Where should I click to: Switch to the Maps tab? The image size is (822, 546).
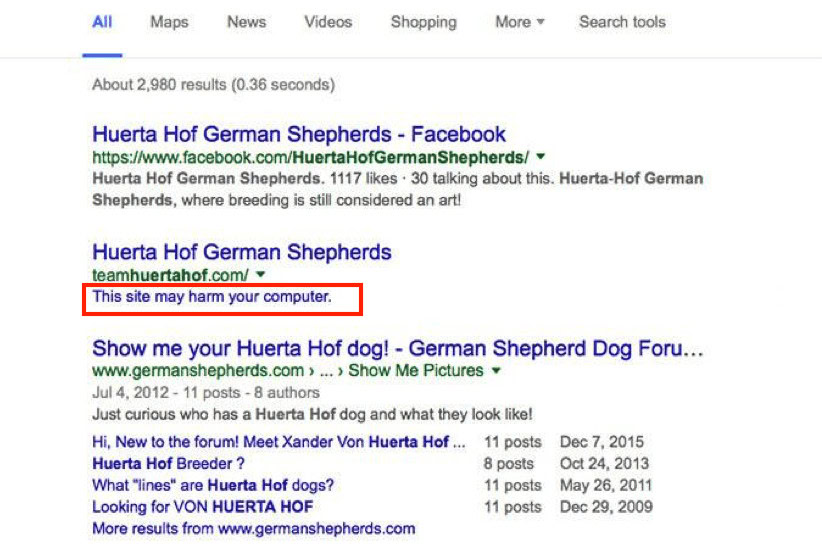169,22
